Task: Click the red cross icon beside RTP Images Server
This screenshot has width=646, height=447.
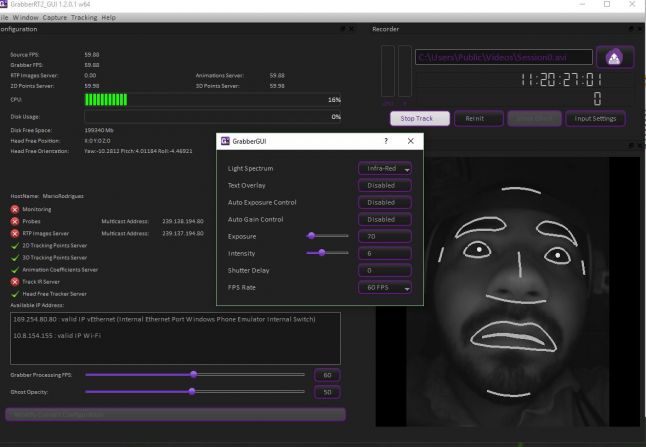Action: pos(15,234)
